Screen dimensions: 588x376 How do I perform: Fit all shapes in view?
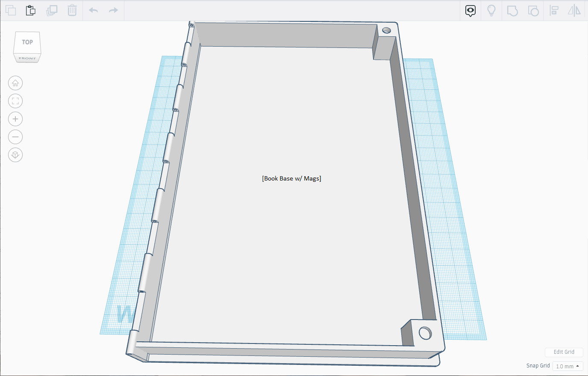tap(15, 101)
